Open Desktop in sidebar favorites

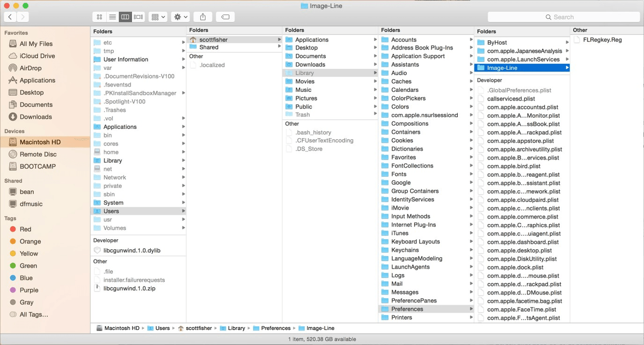click(32, 92)
